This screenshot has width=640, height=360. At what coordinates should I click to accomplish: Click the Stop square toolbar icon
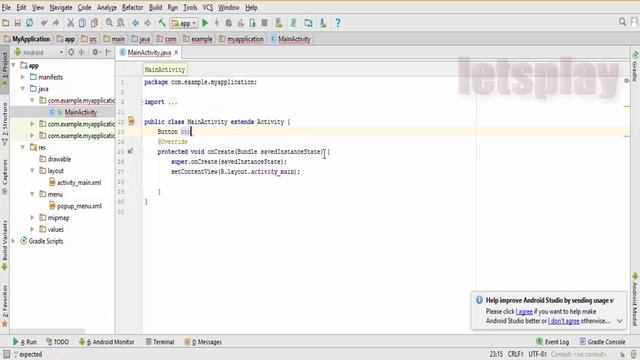coord(264,23)
